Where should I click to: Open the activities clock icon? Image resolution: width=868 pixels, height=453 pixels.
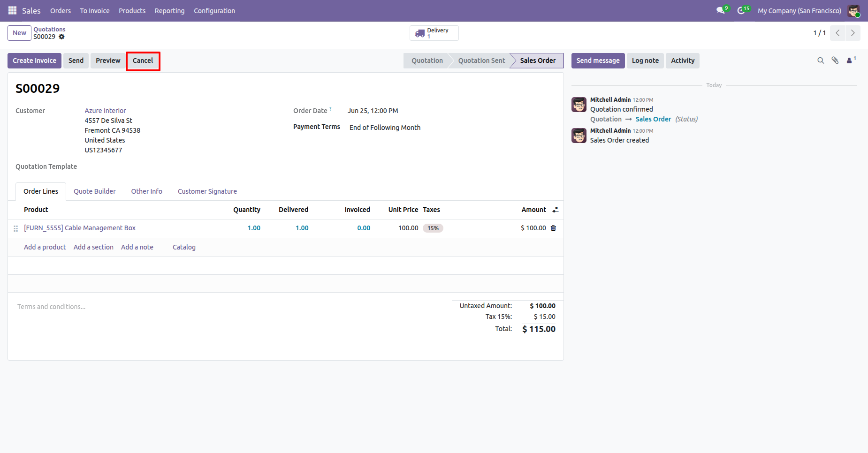coord(741,10)
